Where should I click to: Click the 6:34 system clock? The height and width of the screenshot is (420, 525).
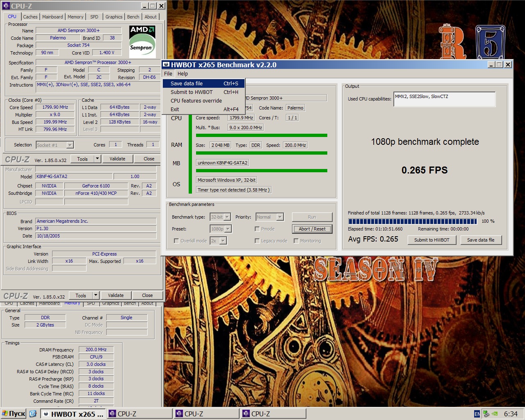(x=511, y=414)
